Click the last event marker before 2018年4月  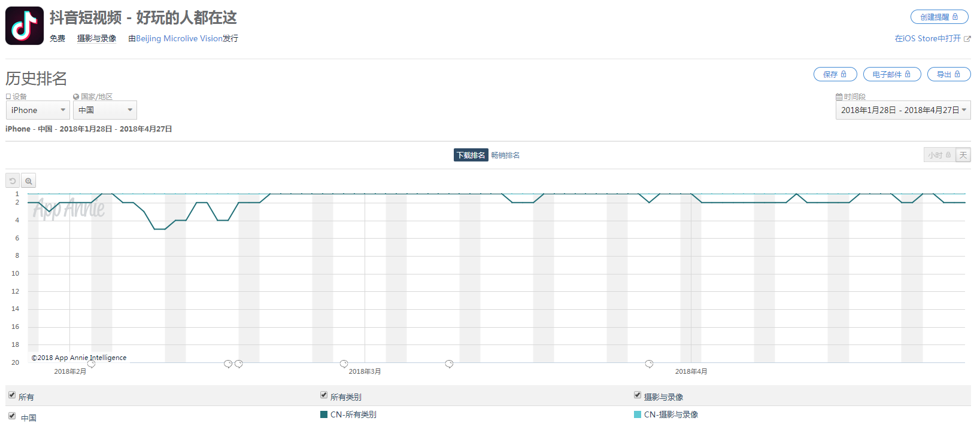[x=649, y=364]
